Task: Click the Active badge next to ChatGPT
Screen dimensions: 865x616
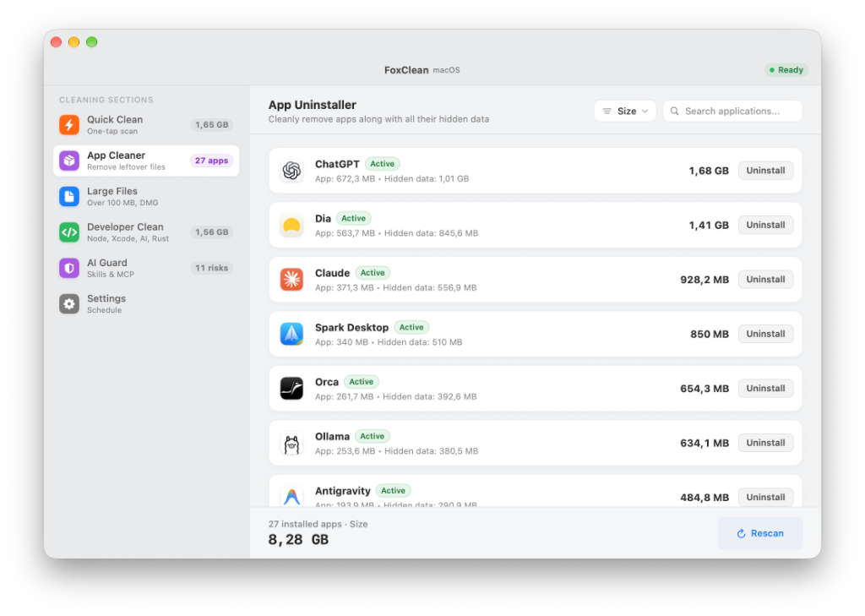Action: tap(383, 164)
